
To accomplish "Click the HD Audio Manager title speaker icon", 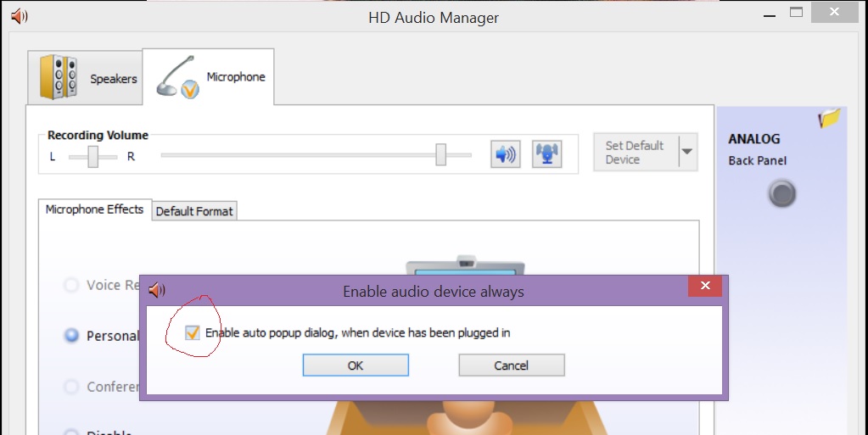I will point(20,16).
